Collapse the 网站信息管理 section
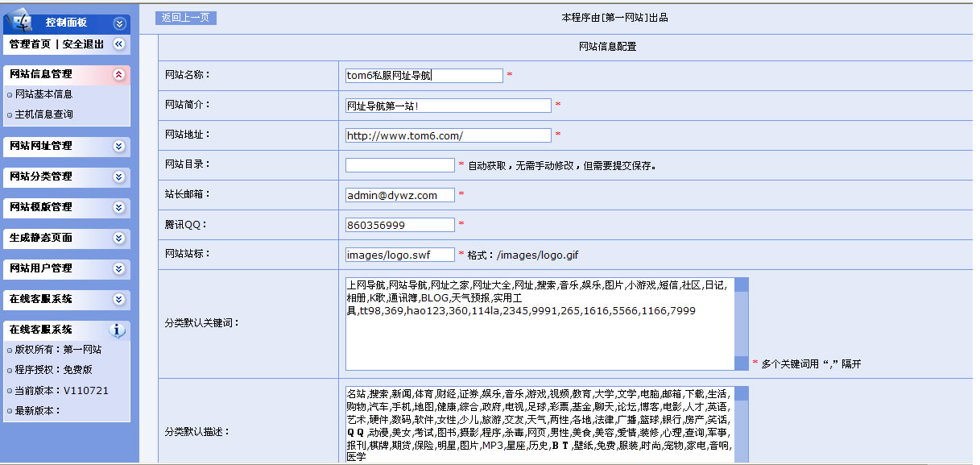Viewport: 980px width, 465px height. click(119, 74)
